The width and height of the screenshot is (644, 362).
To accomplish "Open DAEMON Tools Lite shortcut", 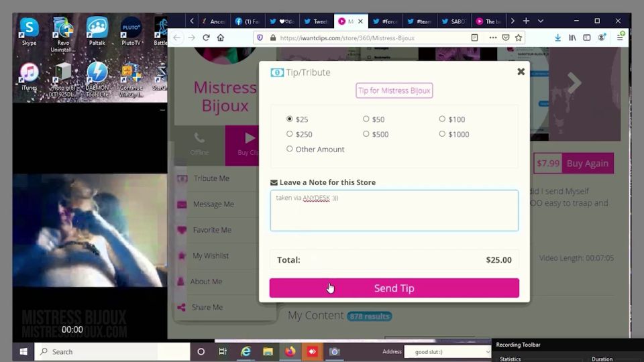I will [x=97, y=80].
